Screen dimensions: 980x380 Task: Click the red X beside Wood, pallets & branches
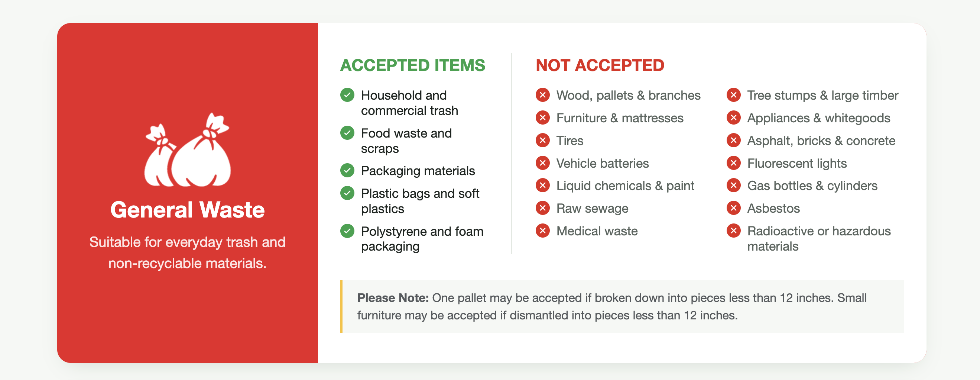[x=542, y=95]
